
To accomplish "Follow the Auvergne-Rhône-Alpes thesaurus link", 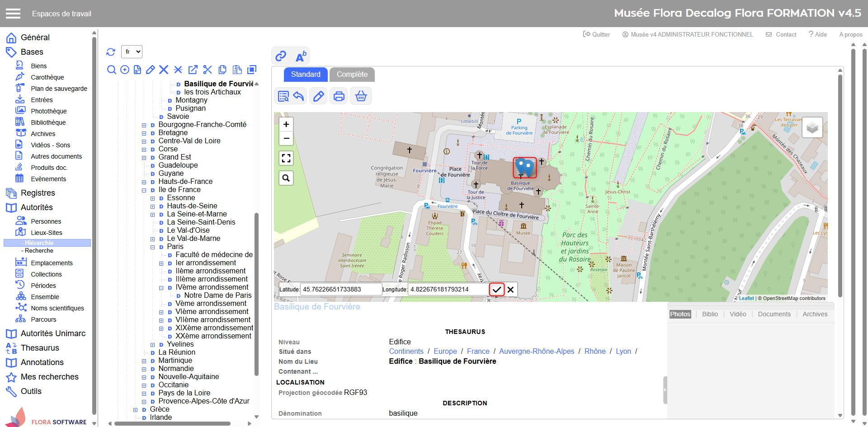I will point(536,352).
